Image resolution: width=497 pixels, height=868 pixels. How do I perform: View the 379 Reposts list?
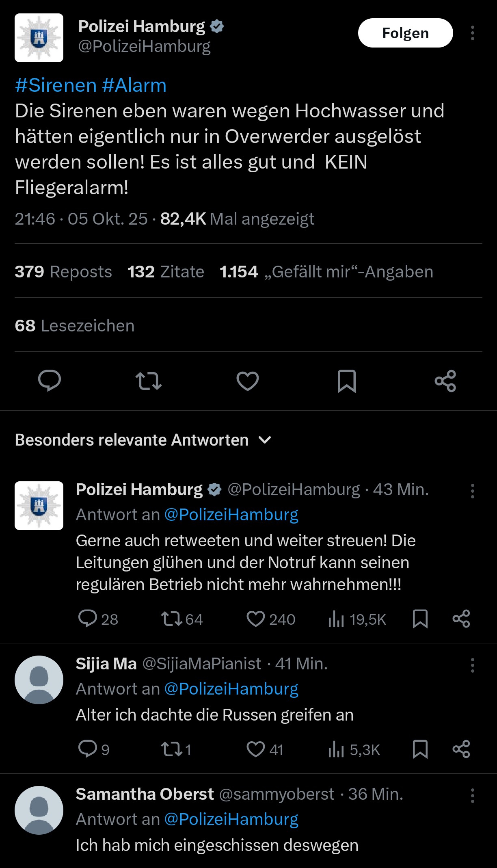[63, 272]
